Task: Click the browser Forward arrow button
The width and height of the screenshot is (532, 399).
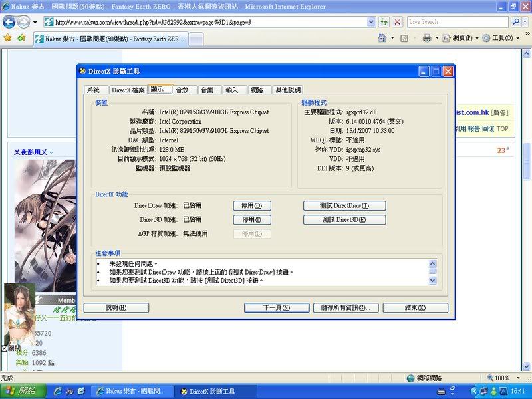Action: 23,23
